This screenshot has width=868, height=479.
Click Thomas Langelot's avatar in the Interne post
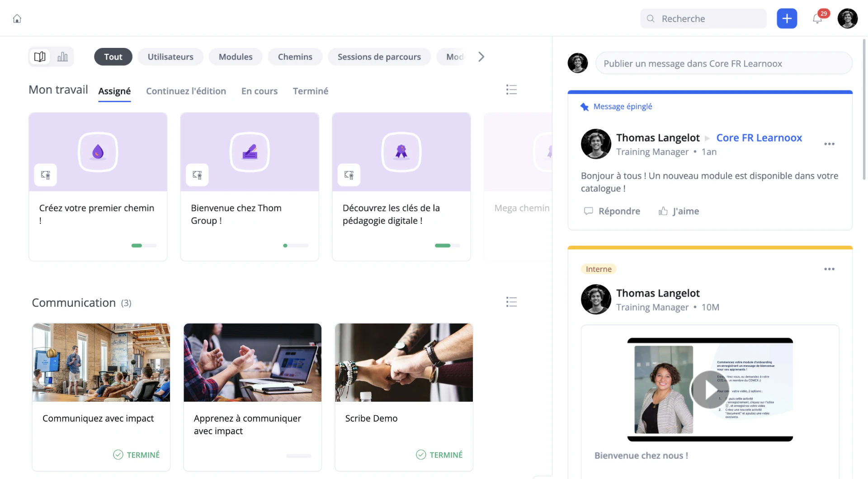(596, 299)
